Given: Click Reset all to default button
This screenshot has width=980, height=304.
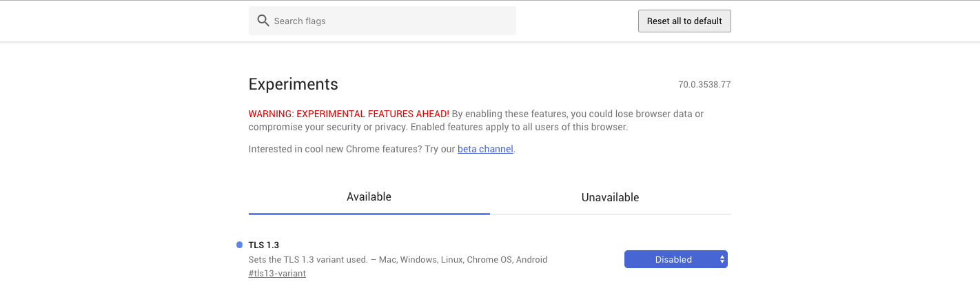Looking at the screenshot, I should [684, 21].
